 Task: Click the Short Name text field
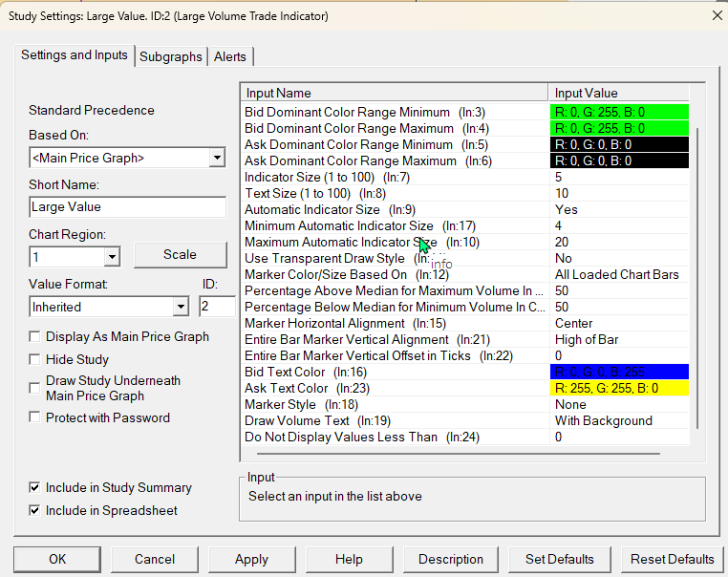[128, 207]
